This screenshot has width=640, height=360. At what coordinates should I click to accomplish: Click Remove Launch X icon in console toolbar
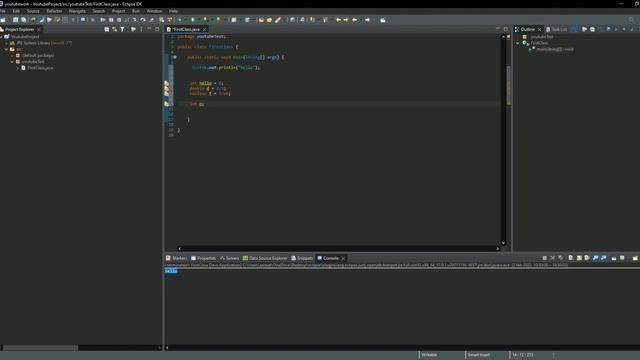click(x=552, y=258)
